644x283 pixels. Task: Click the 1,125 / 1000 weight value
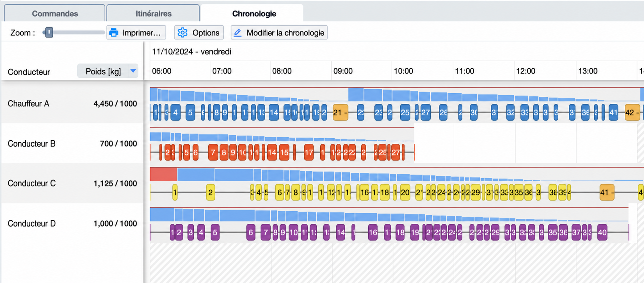pyautogui.click(x=115, y=183)
